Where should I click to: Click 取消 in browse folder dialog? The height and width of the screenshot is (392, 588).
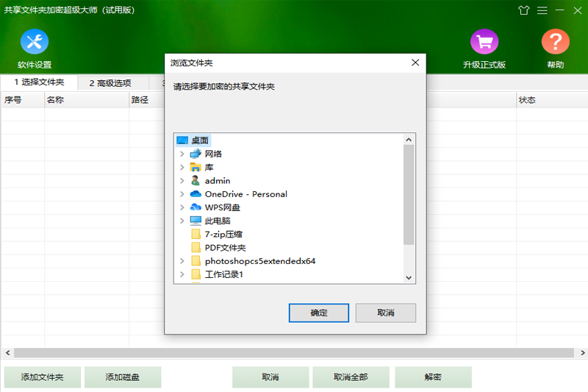385,313
